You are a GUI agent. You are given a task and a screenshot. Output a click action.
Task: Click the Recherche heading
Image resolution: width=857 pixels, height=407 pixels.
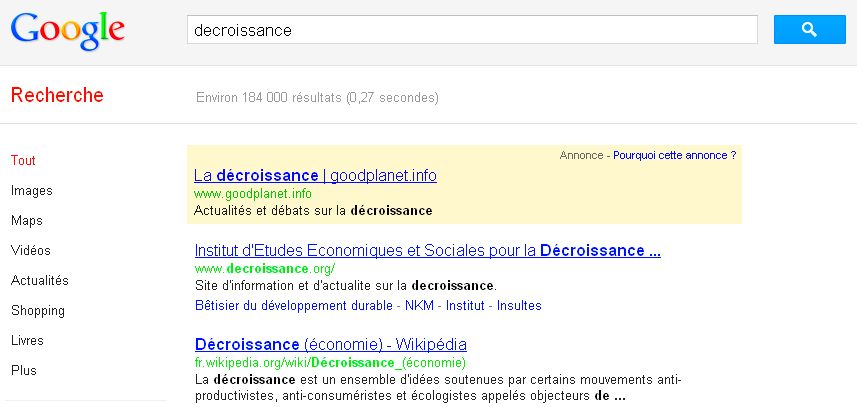click(57, 95)
